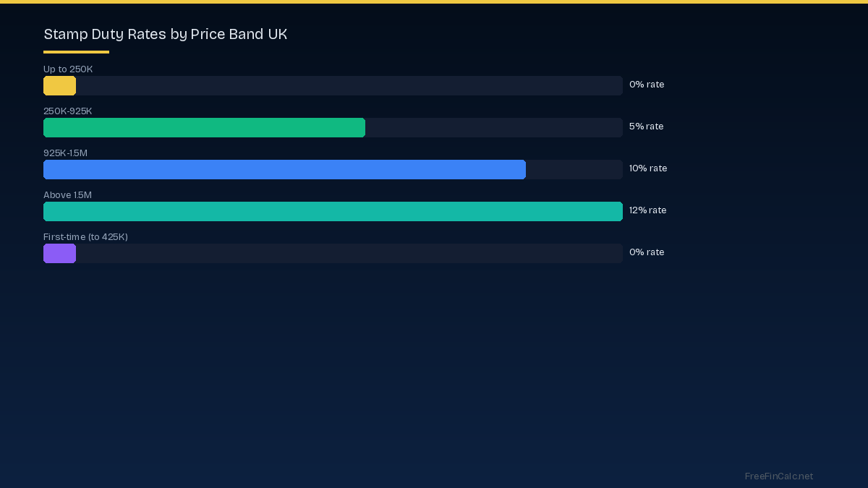This screenshot has width=868, height=488.
Task: Click the unfilled track of the 250K-925K bar
Action: 493,128
